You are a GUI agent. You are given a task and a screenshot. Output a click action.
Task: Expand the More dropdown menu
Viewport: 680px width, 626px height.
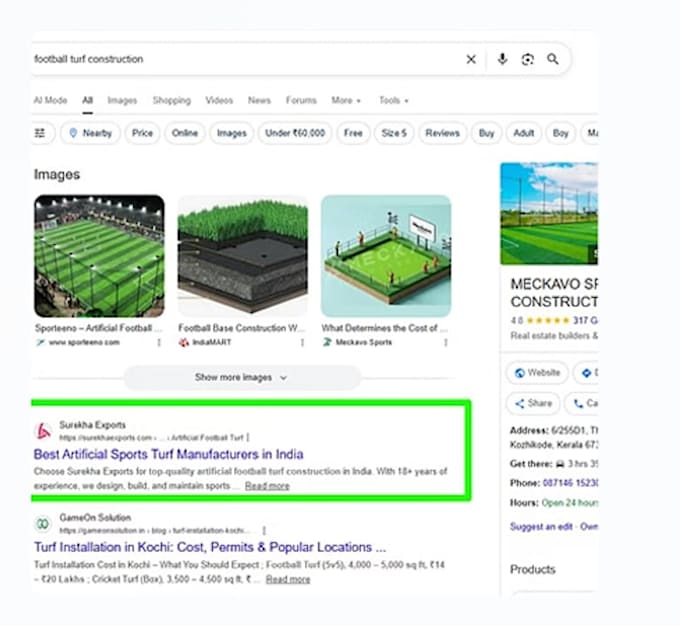[x=346, y=100]
